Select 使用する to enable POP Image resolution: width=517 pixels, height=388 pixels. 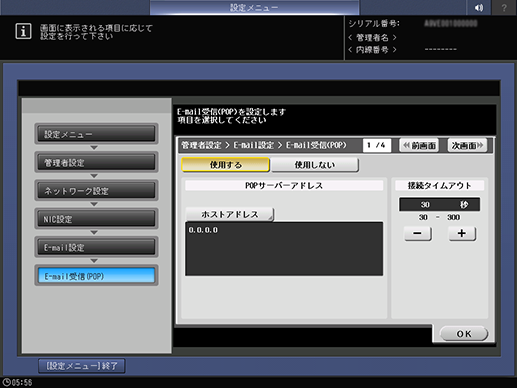[x=225, y=165]
